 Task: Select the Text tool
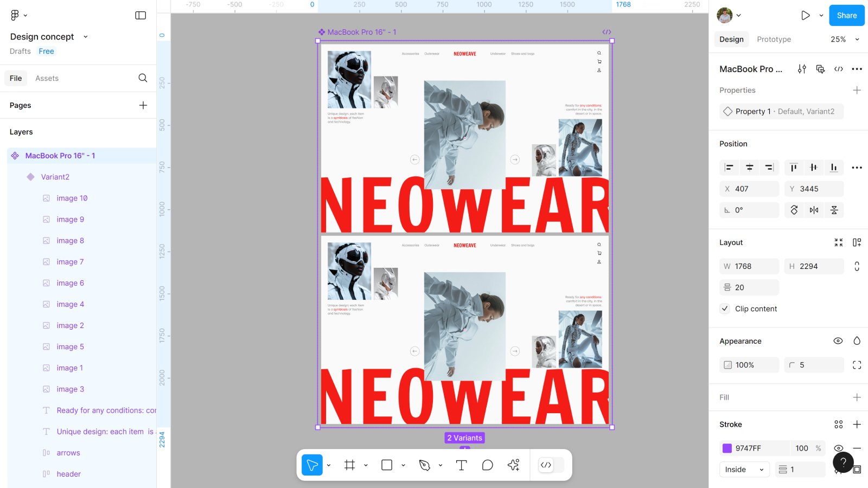pyautogui.click(x=461, y=465)
